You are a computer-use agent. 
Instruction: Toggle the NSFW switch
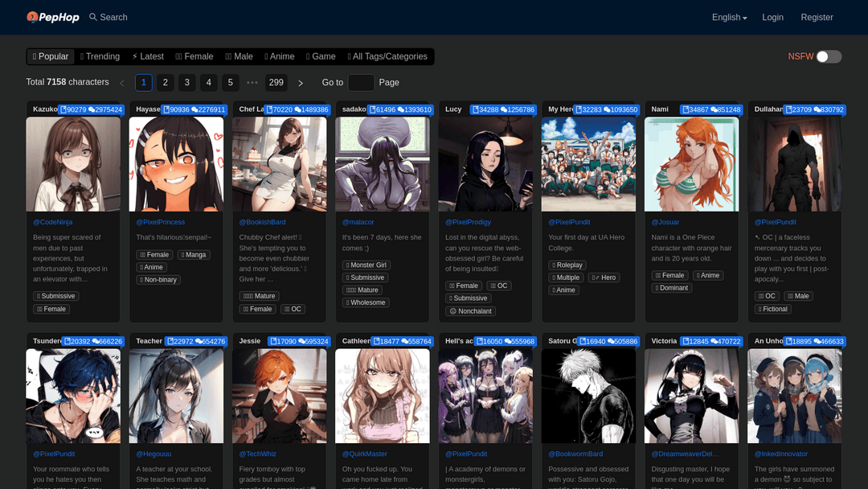(829, 56)
